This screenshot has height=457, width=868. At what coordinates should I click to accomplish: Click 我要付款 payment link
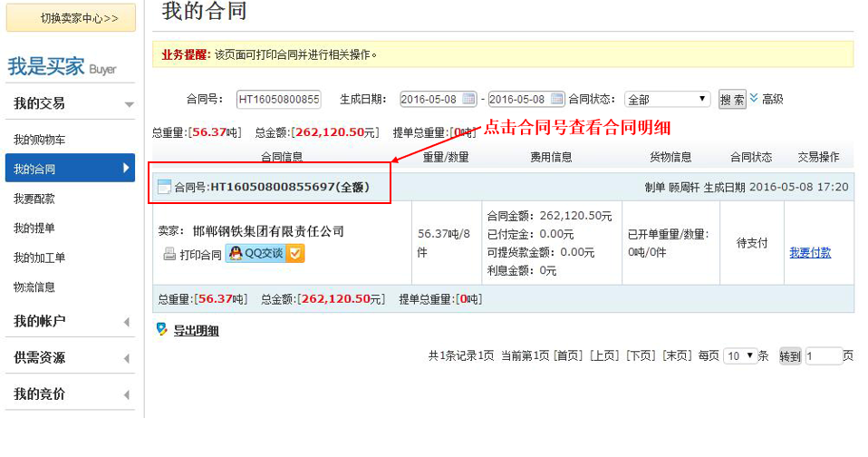(809, 253)
